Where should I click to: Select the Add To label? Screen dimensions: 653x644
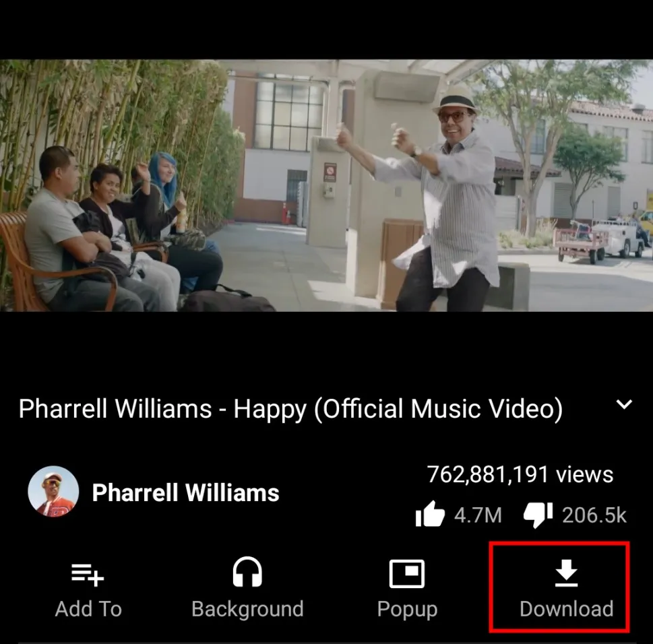click(88, 609)
